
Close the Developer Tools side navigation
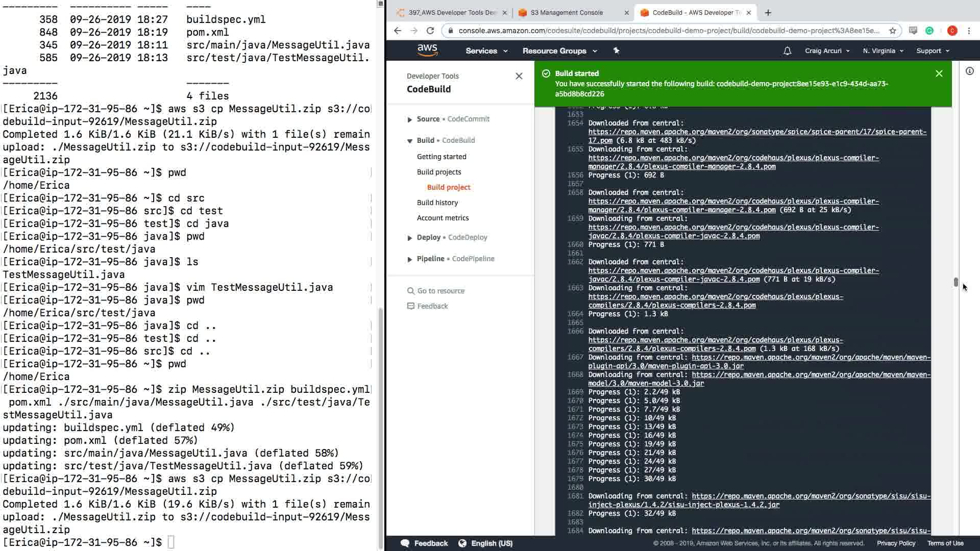pos(519,76)
